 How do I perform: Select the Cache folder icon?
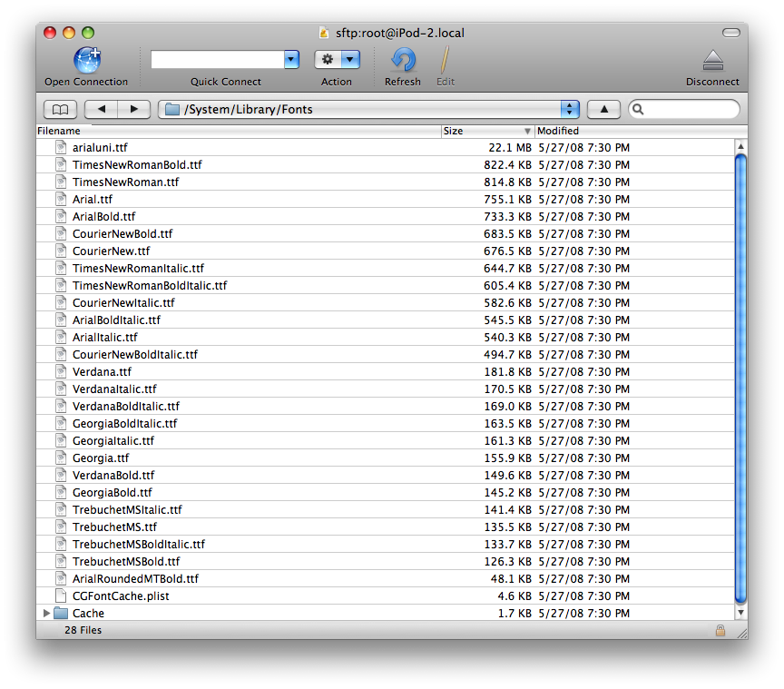(61, 613)
